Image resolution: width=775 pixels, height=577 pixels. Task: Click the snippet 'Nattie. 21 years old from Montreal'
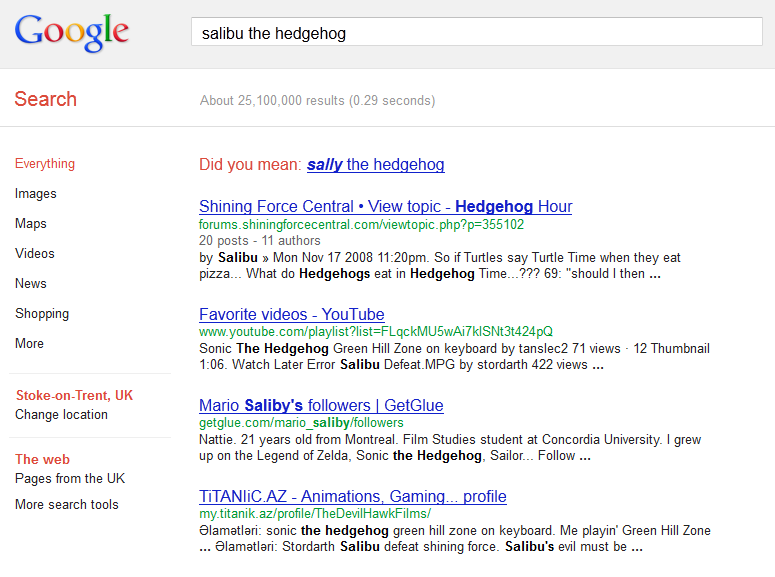pos(450,447)
